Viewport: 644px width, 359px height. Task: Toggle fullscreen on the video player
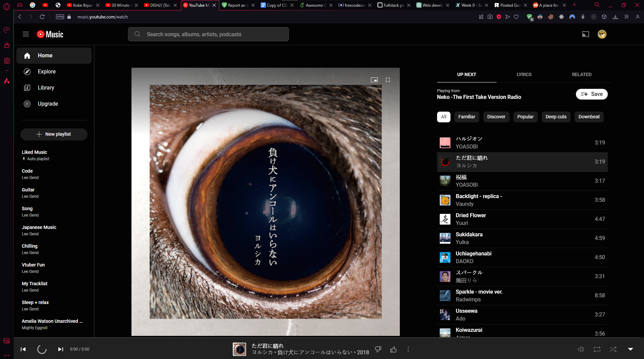click(388, 80)
